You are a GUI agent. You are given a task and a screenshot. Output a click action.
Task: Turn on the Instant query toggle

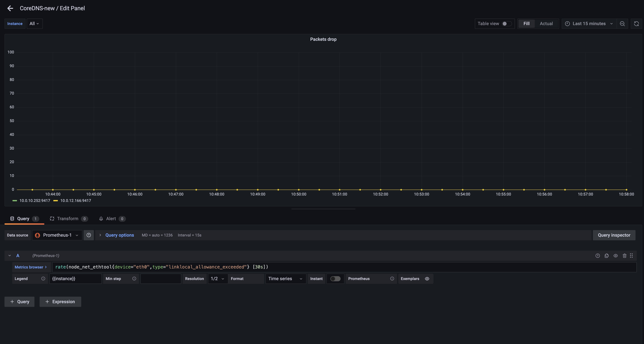tap(335, 279)
